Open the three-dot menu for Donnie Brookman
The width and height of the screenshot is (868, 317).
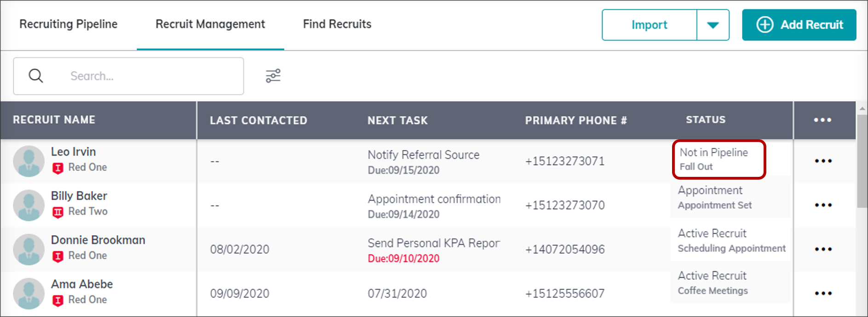(x=823, y=249)
